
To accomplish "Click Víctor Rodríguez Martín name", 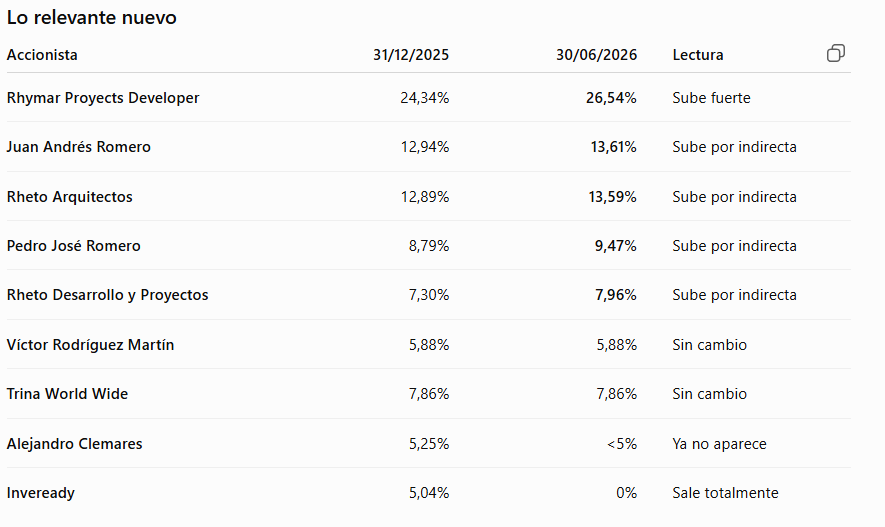I will [90, 344].
